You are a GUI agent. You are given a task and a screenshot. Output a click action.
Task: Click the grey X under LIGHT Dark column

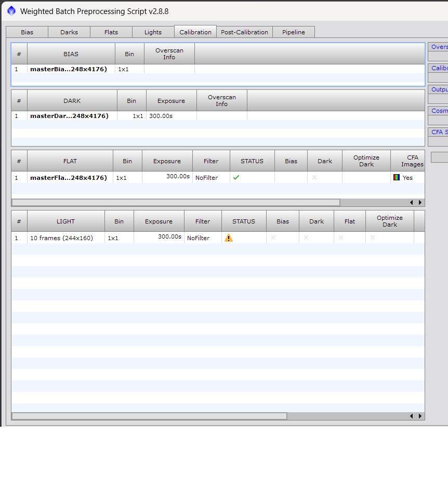tap(306, 237)
